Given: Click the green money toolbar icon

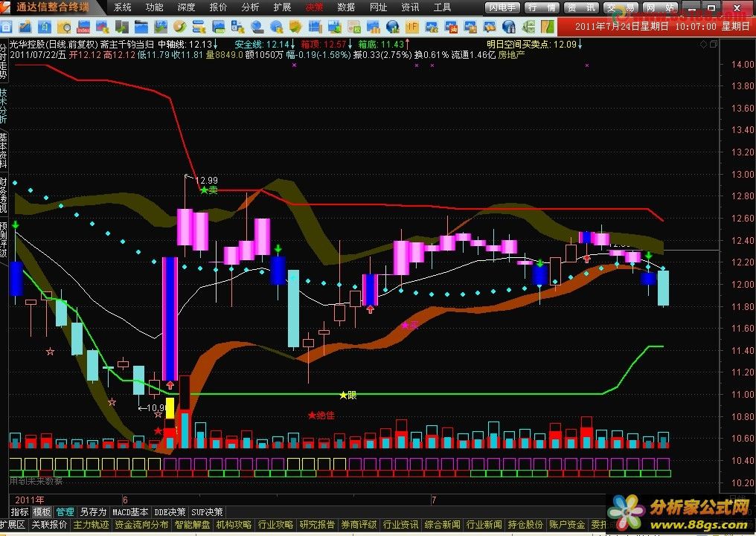Looking at the screenshot, I should tap(528, 27).
